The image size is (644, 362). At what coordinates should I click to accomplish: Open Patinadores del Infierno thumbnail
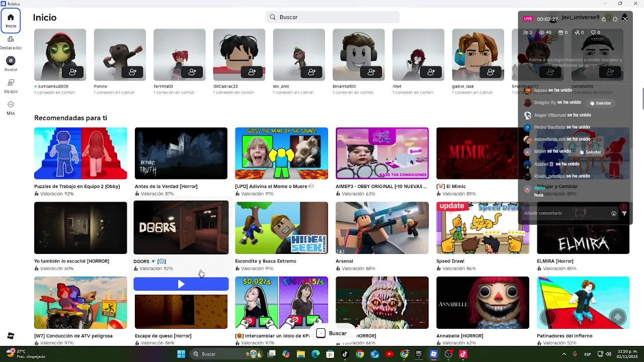pyautogui.click(x=583, y=303)
